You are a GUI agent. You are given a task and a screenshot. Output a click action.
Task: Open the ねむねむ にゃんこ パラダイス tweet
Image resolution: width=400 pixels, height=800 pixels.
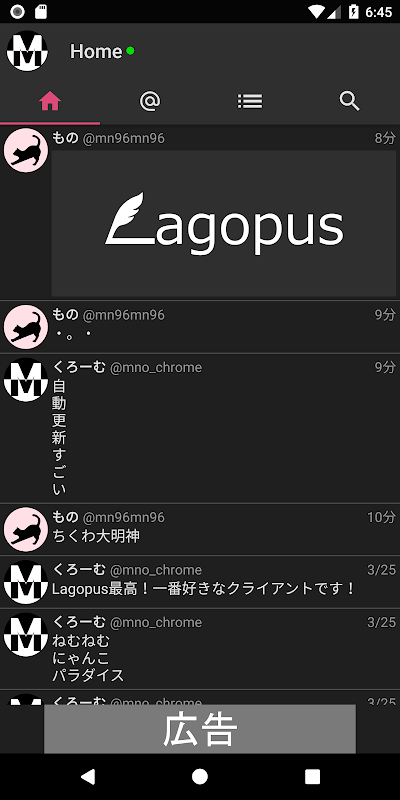(x=200, y=649)
